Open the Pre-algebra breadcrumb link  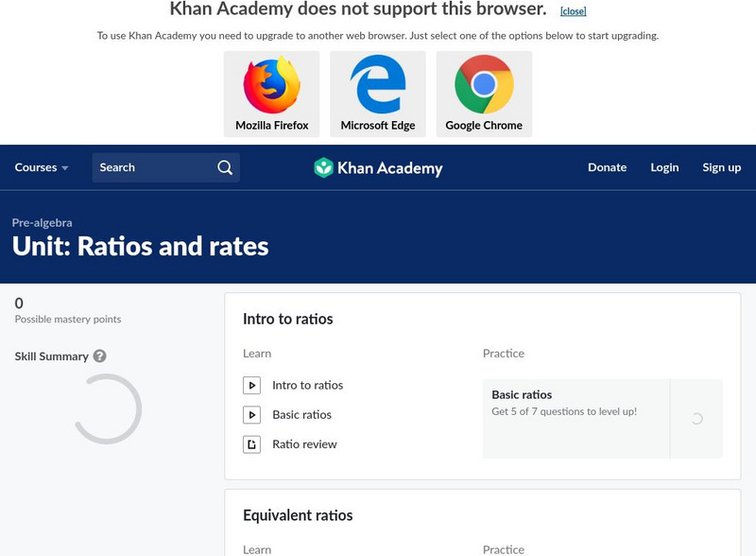tap(42, 223)
